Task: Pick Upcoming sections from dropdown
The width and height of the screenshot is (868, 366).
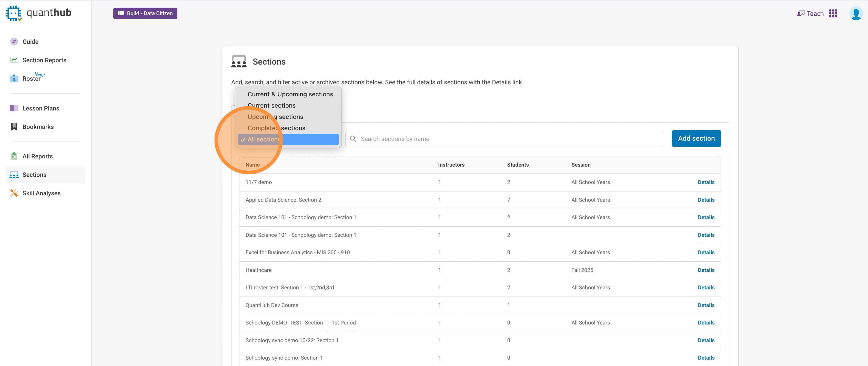Action: (x=275, y=117)
